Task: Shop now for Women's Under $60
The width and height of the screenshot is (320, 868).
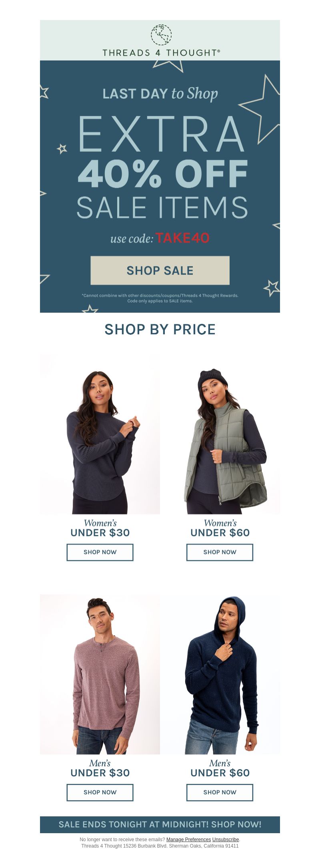Action: pyautogui.click(x=220, y=552)
